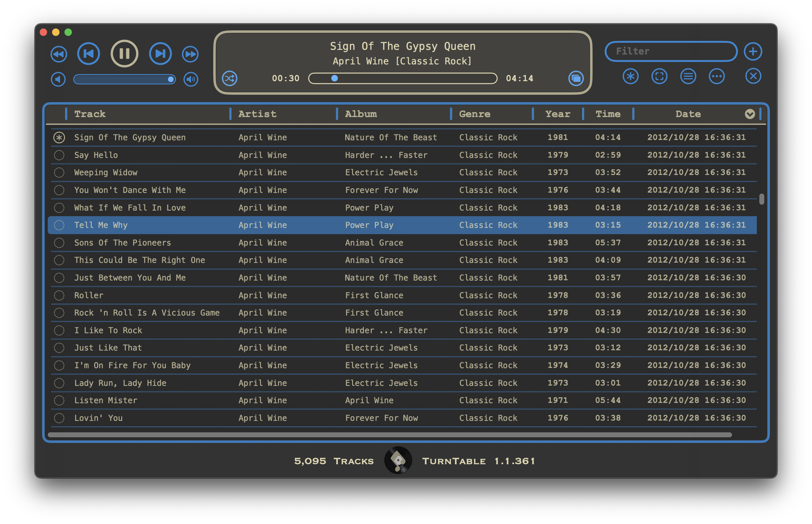Open the column options dropdown chevron
Image resolution: width=812 pixels, height=524 pixels.
749,114
